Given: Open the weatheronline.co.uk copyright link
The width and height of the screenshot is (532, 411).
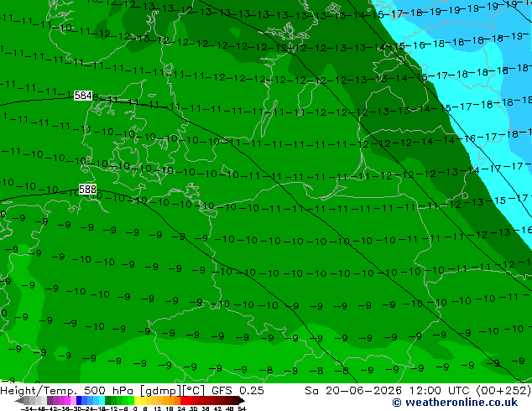Looking at the screenshot, I should [x=455, y=403].
